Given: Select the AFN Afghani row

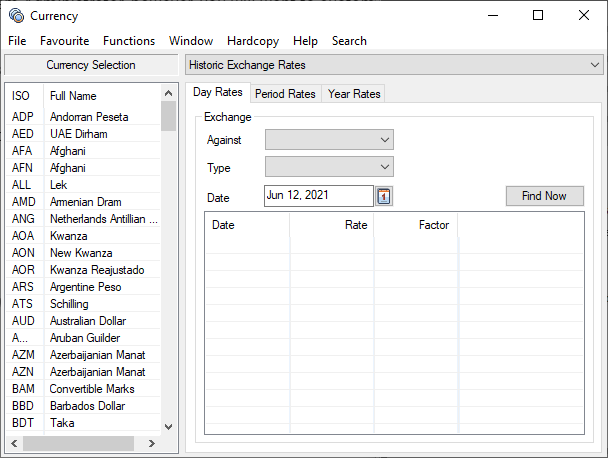Looking at the screenshot, I should (x=83, y=168).
